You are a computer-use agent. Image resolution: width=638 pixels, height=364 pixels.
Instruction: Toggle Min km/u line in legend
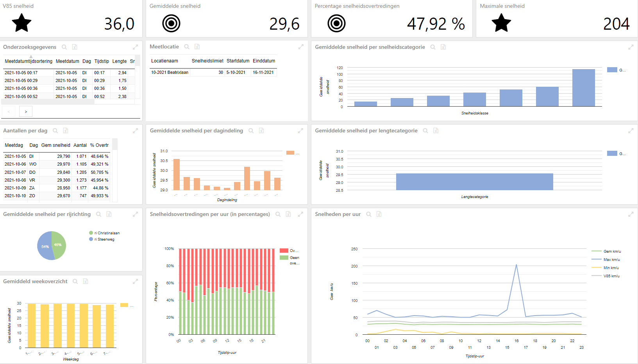click(605, 268)
